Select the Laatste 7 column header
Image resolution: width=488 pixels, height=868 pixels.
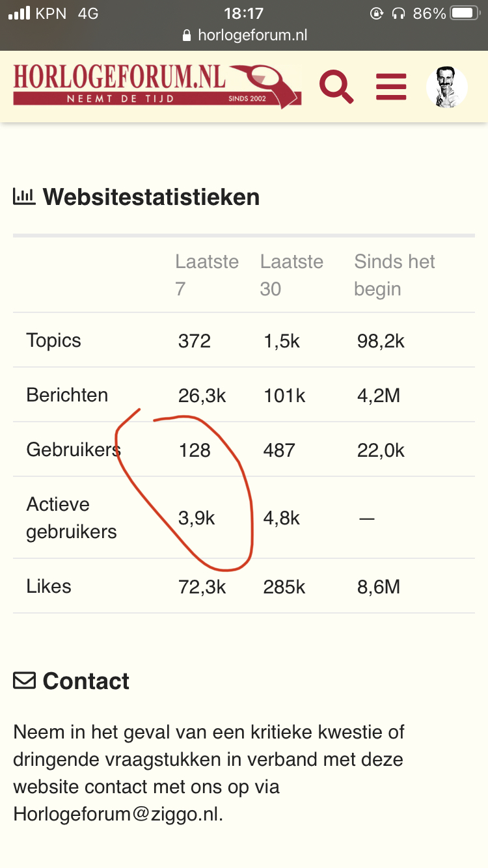coord(207,275)
